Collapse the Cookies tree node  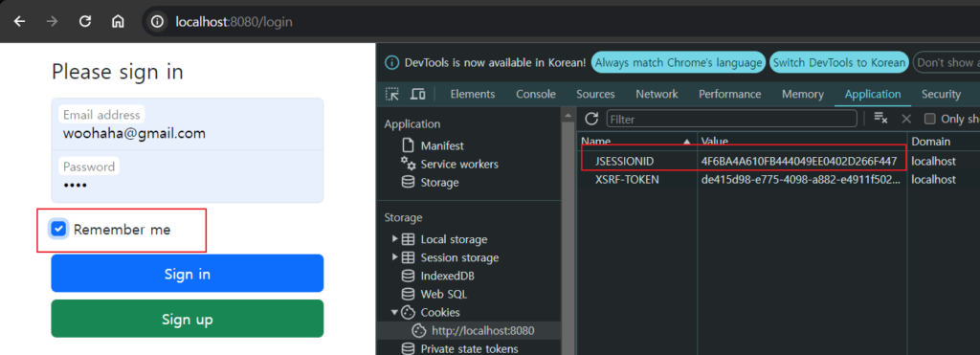pos(394,312)
